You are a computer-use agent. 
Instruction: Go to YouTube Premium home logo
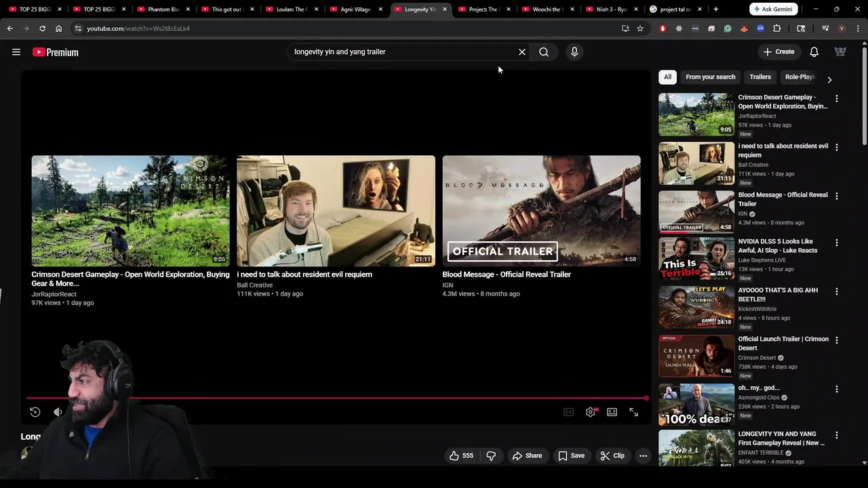point(56,52)
